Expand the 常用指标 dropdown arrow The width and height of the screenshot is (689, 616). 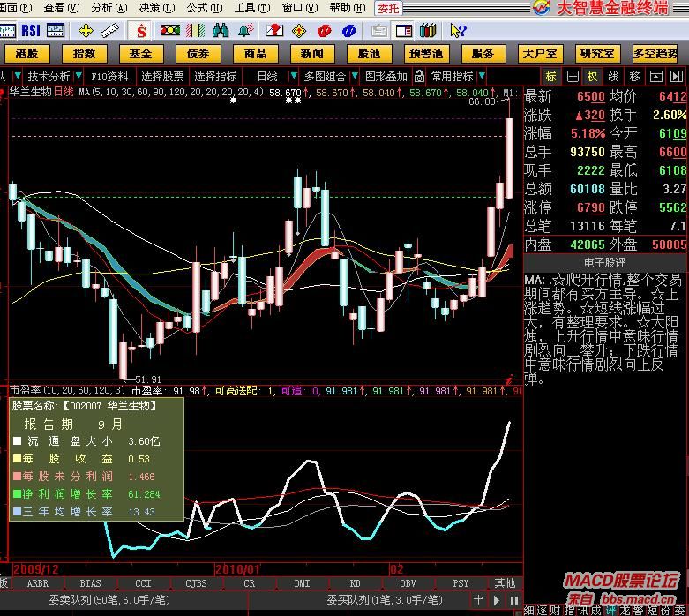pyautogui.click(x=482, y=76)
